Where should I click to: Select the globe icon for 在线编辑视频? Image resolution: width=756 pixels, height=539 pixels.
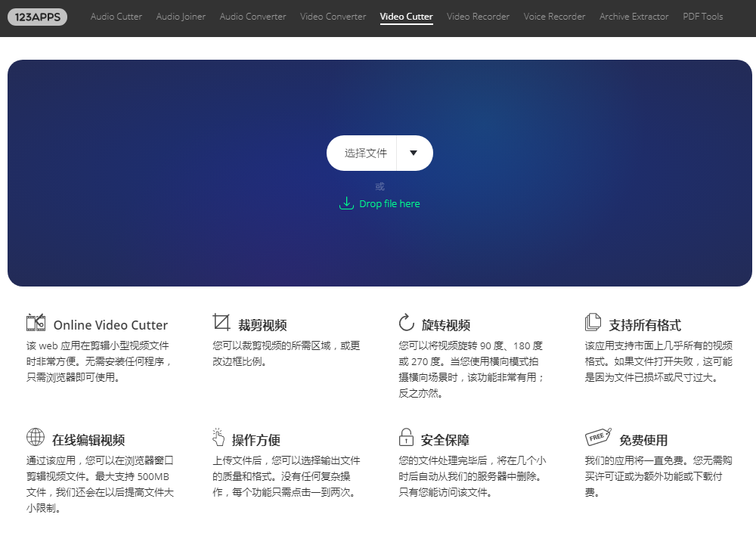[36, 436]
